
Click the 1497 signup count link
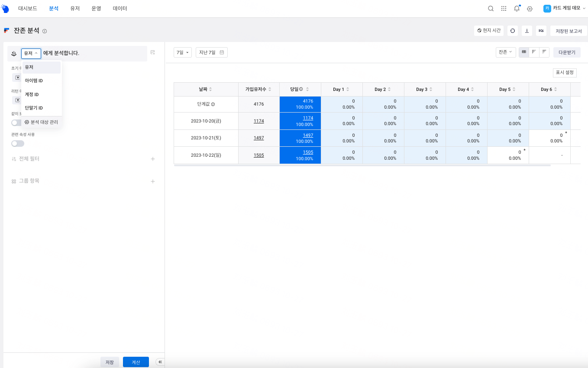click(258, 138)
